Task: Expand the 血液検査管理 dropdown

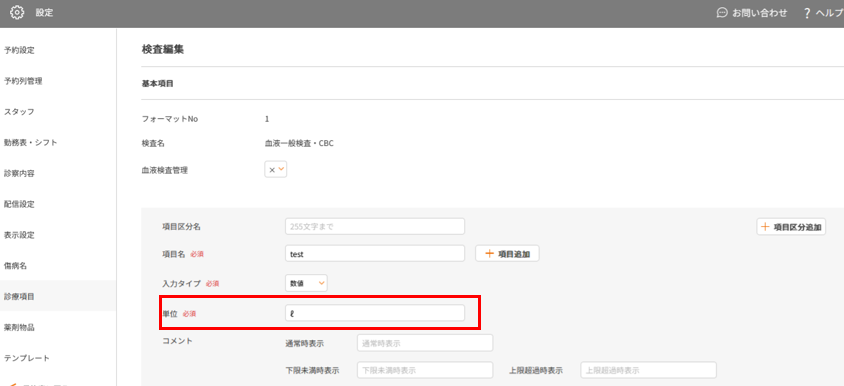Action: coord(276,170)
